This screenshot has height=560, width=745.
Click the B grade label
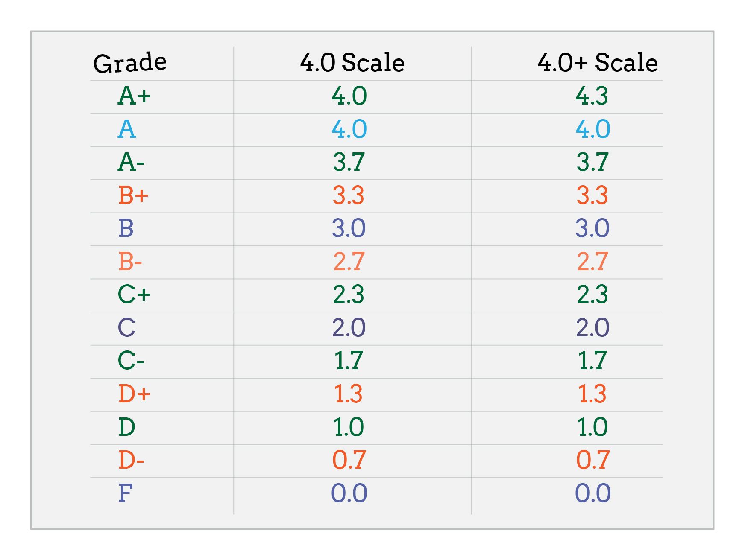point(126,228)
